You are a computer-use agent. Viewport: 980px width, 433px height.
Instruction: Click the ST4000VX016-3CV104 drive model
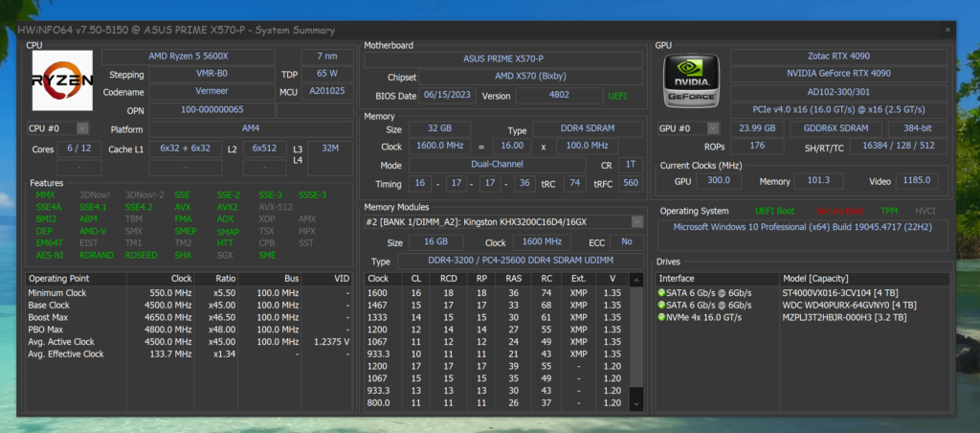(x=841, y=293)
